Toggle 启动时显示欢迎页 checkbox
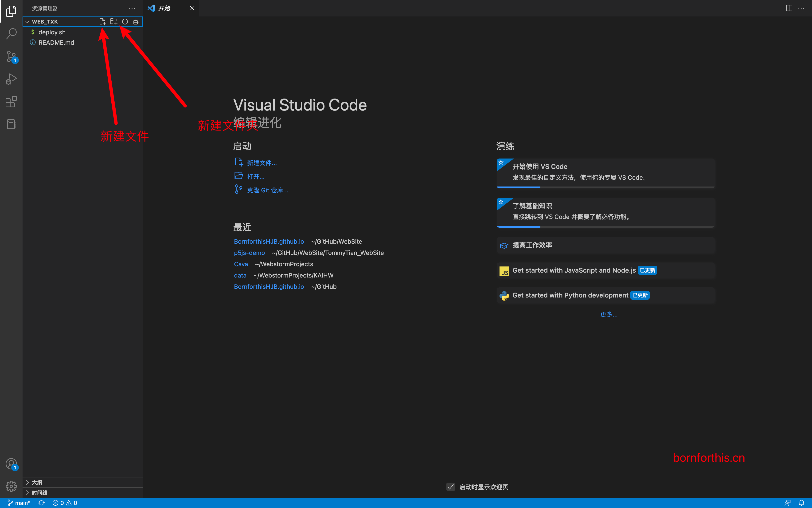The width and height of the screenshot is (812, 508). [451, 487]
